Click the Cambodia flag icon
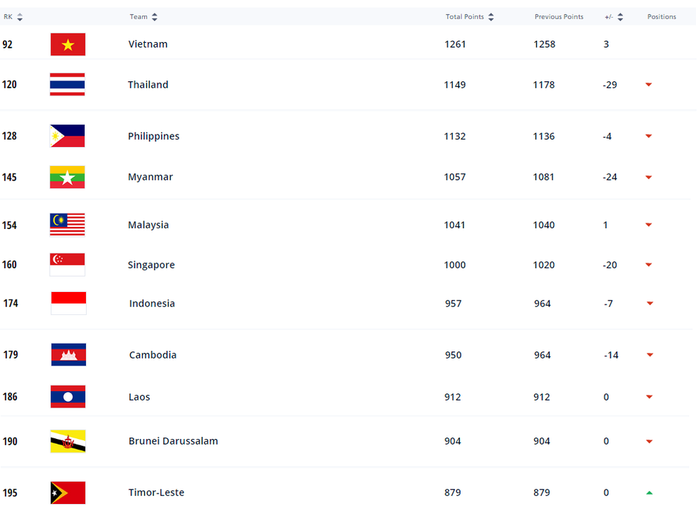Screen dimensions: 700x523 (68, 355)
